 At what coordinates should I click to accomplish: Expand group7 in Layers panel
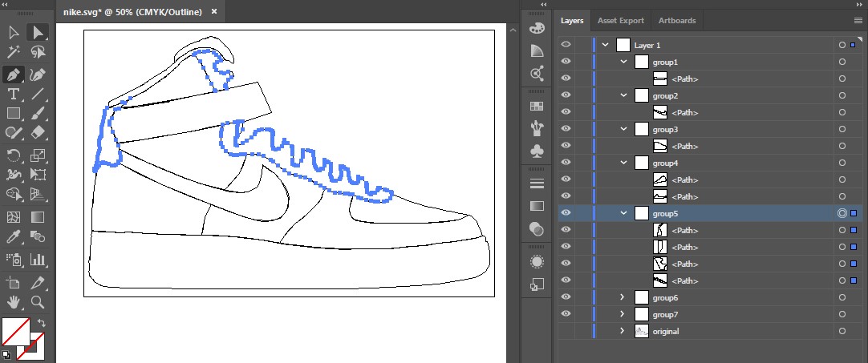623,314
